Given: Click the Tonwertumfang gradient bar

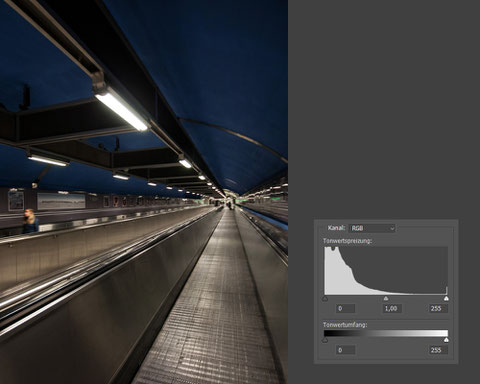Looking at the screenshot, I should [x=386, y=333].
